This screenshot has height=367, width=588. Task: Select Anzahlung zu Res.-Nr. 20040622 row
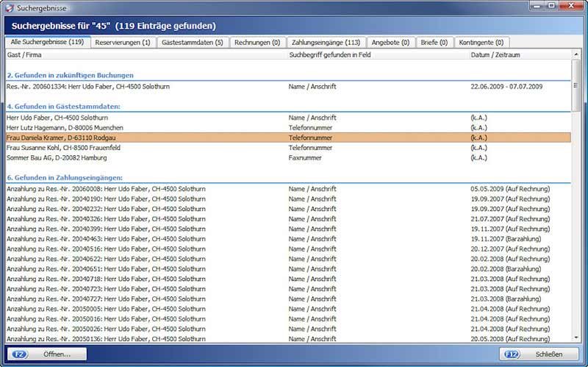click(288, 259)
